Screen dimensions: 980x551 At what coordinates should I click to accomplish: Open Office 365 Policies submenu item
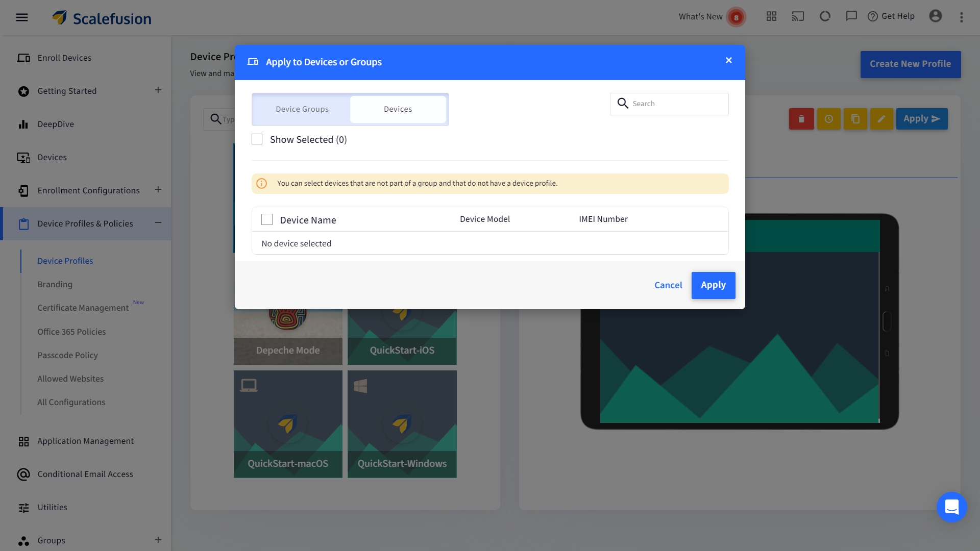(71, 332)
